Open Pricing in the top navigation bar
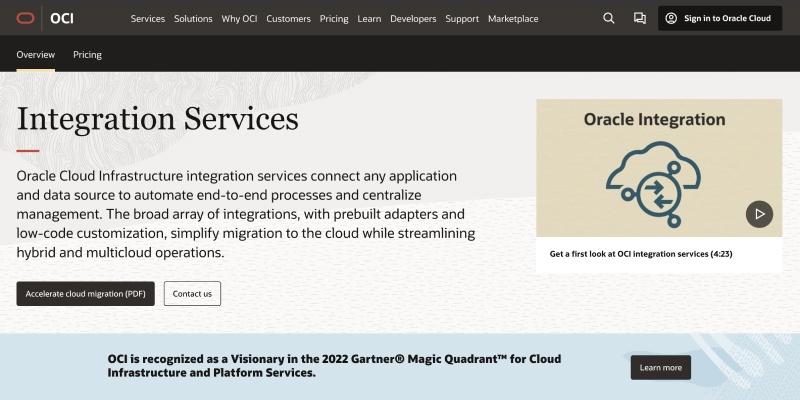 (334, 18)
